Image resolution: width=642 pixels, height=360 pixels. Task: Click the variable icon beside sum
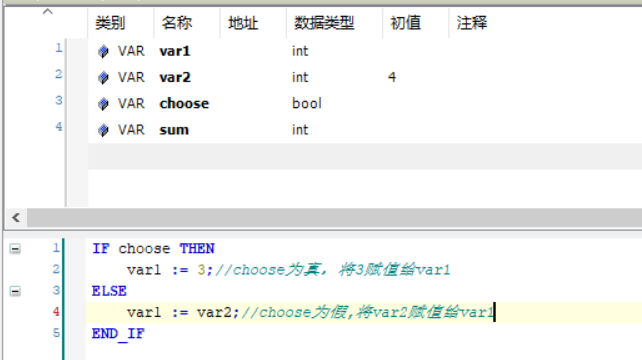coord(103,130)
